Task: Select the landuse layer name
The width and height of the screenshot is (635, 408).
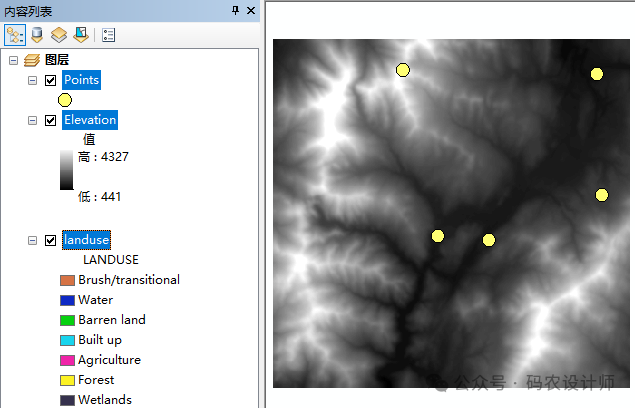Action: pos(86,240)
